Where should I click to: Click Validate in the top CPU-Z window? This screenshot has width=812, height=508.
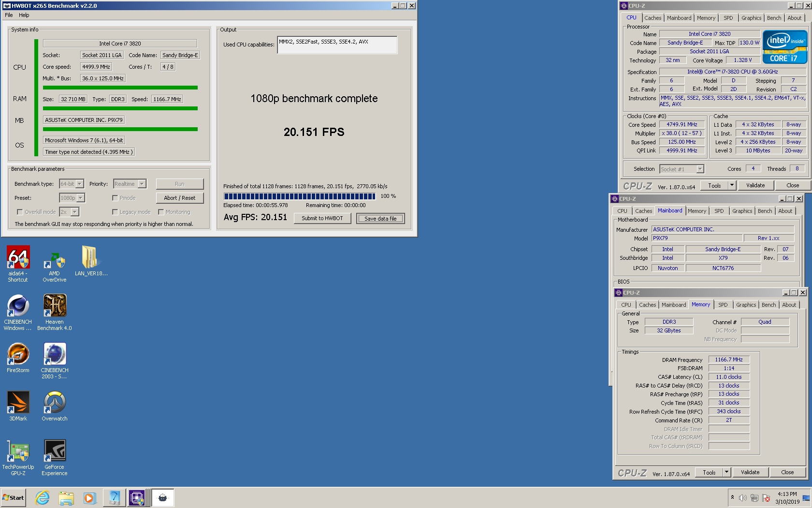pyautogui.click(x=755, y=185)
